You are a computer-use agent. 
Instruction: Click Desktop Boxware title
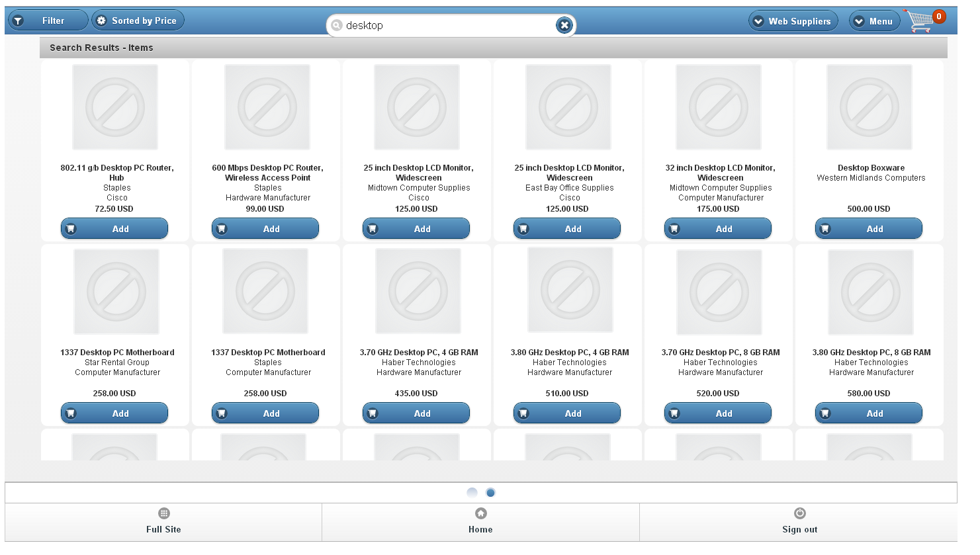pos(871,168)
